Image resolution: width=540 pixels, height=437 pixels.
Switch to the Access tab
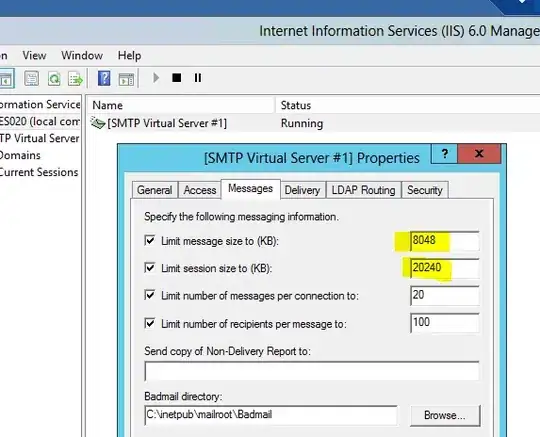point(200,190)
